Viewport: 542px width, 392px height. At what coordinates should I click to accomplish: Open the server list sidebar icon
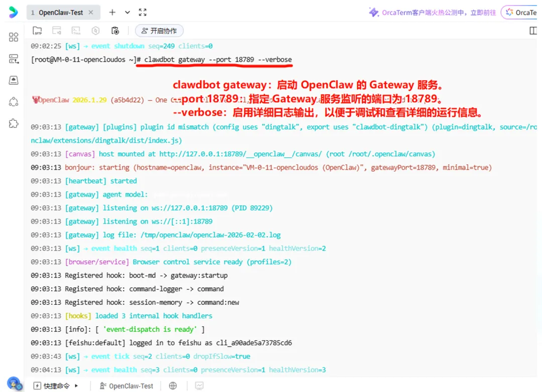tap(14, 59)
